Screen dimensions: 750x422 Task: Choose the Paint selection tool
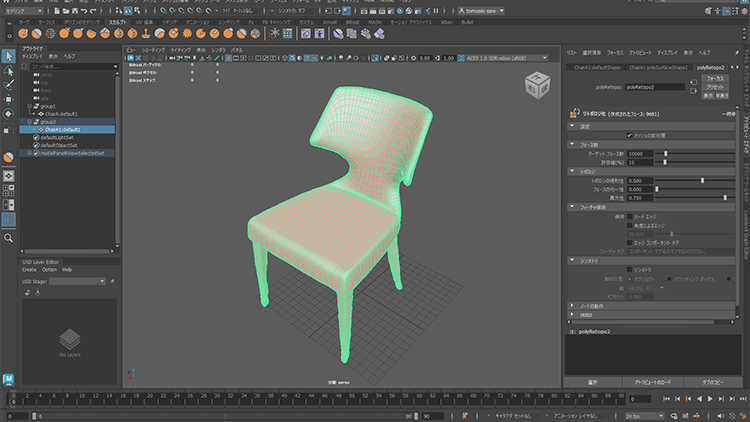(x=8, y=85)
